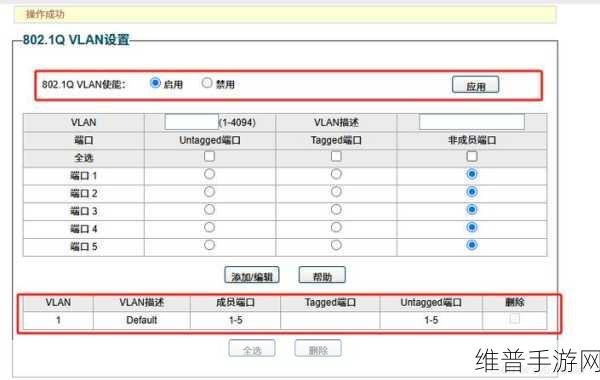The width and height of the screenshot is (600, 380).
Task: Click the 端口 3 row label
Action: point(84,211)
